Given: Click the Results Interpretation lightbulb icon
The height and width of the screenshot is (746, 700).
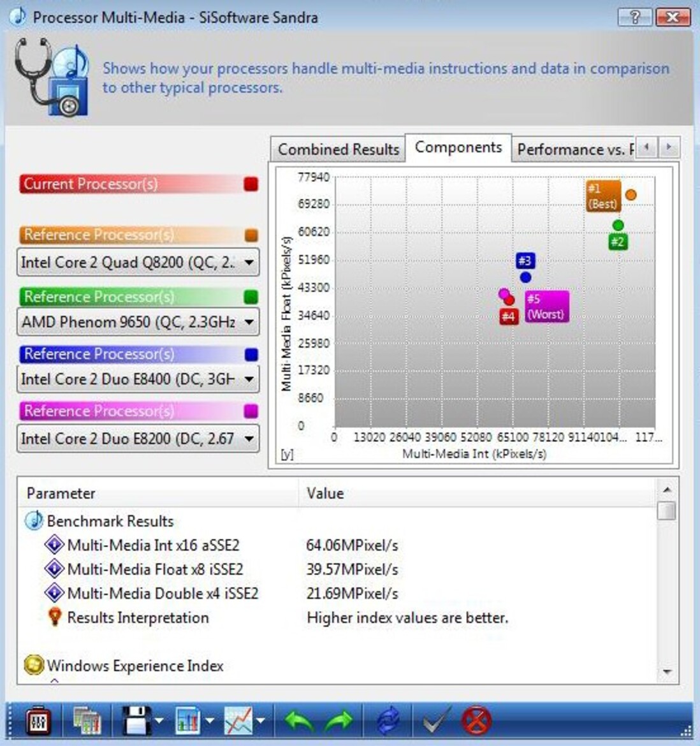Looking at the screenshot, I should point(55,617).
